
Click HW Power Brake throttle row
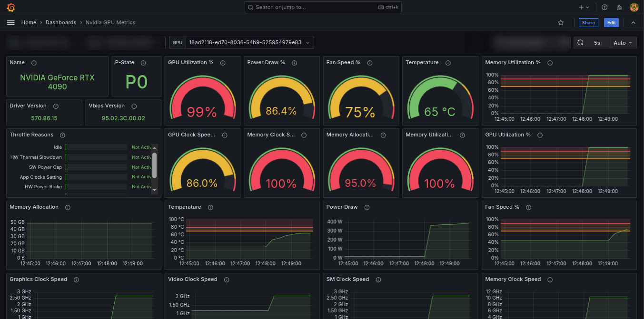coord(81,187)
